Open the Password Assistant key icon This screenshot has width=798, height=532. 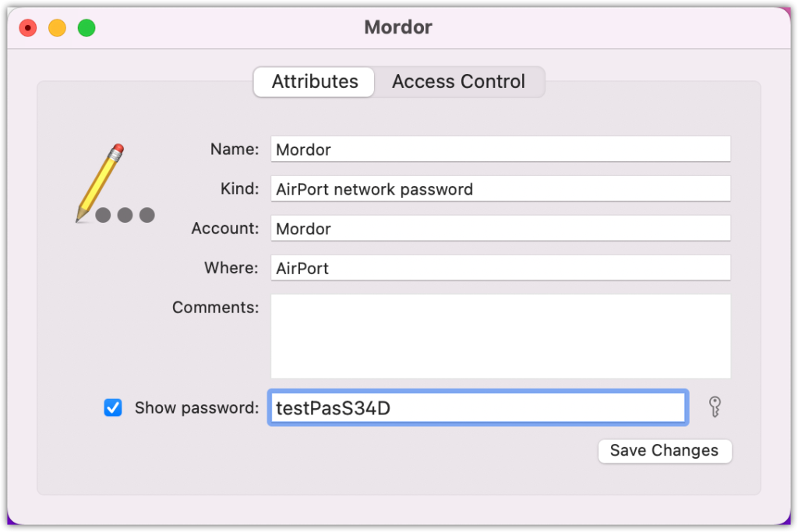715,407
